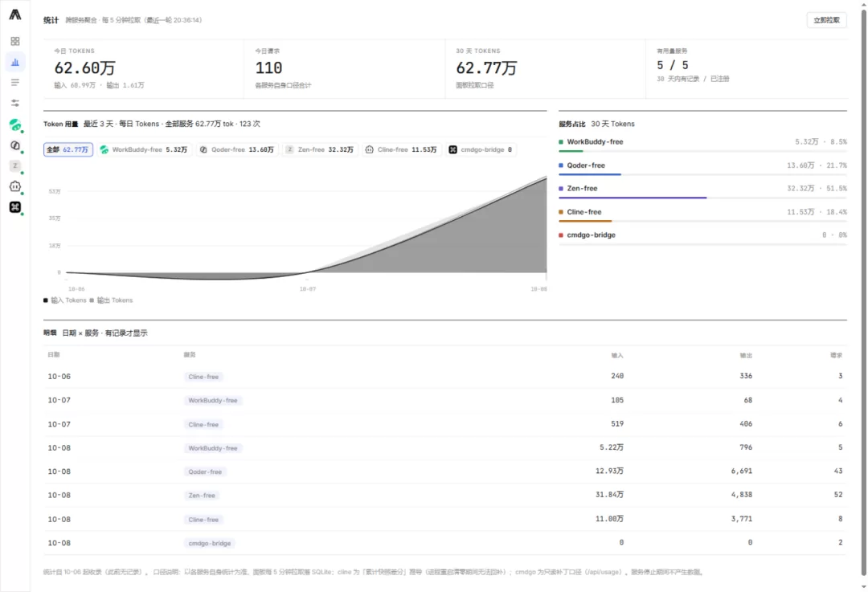Click the 31.84万 input value

pyautogui.click(x=609, y=495)
